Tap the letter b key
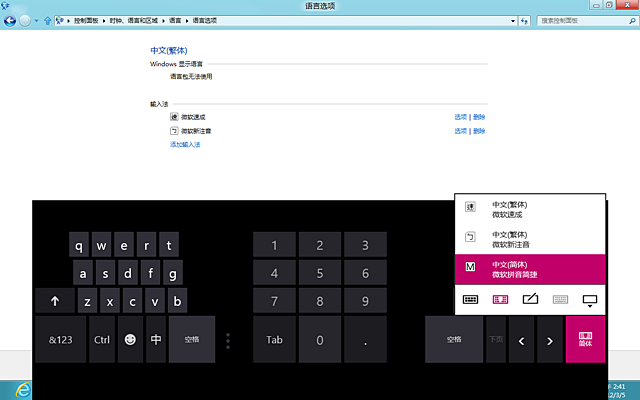The height and width of the screenshot is (400, 640). (x=177, y=301)
